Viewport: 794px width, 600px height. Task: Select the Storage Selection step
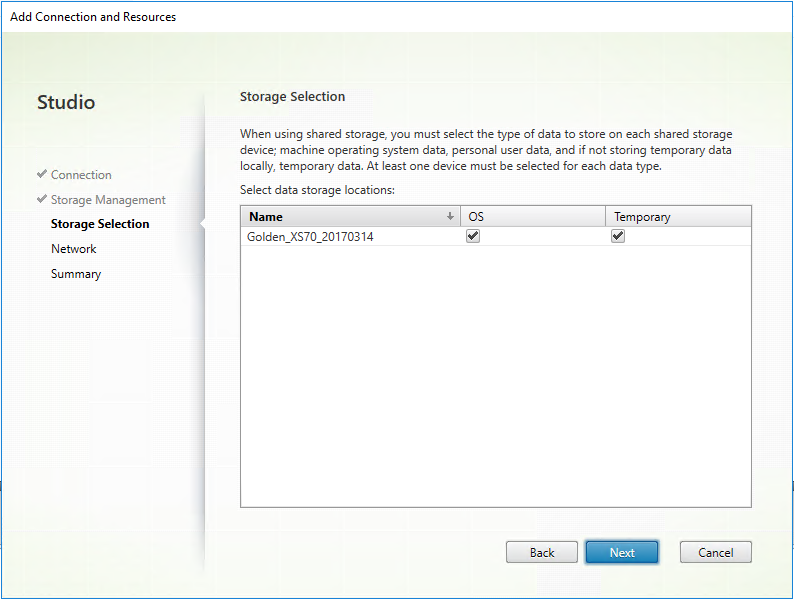(100, 224)
